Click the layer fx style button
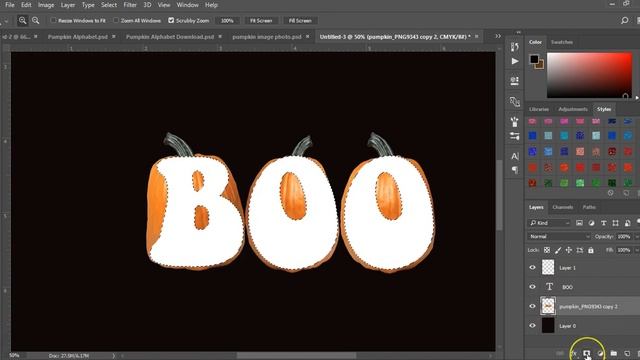 coord(573,353)
